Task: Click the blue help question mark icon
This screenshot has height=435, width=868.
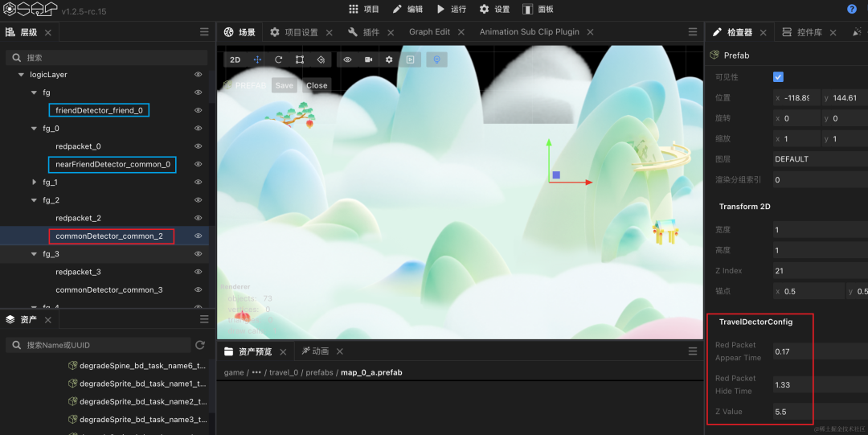Action: point(852,9)
